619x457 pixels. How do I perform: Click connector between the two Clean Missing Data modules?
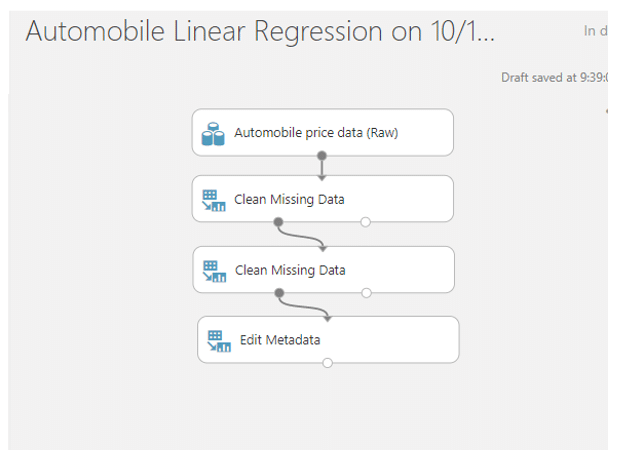pyautogui.click(x=300, y=237)
